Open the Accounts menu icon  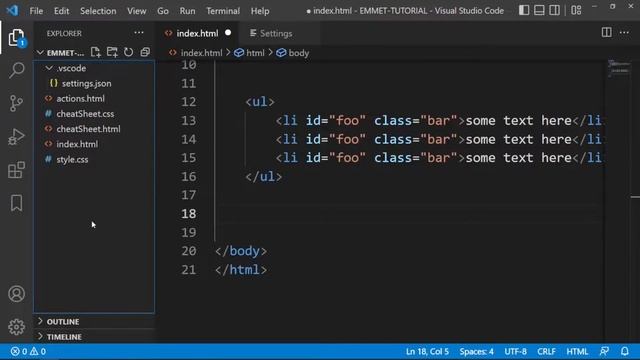pyautogui.click(x=16, y=294)
